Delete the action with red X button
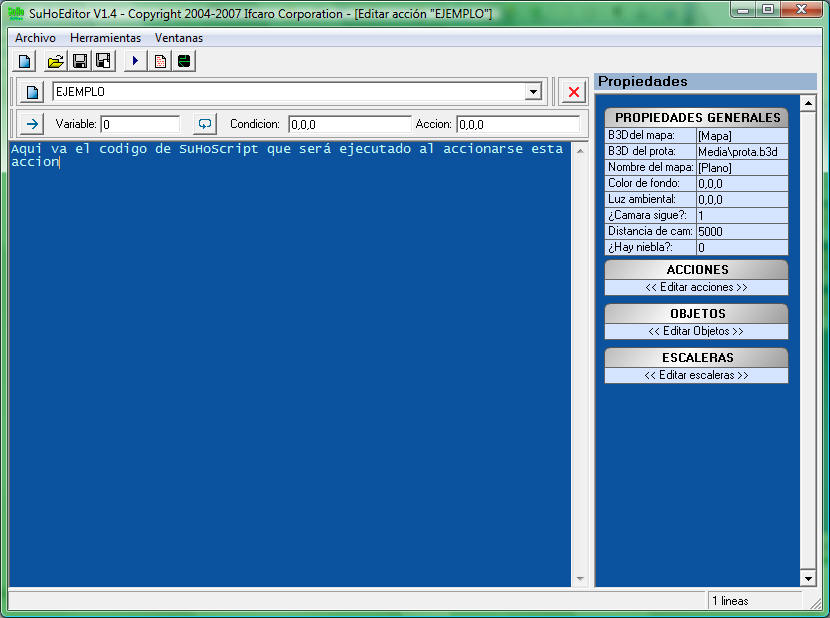 coord(573,92)
